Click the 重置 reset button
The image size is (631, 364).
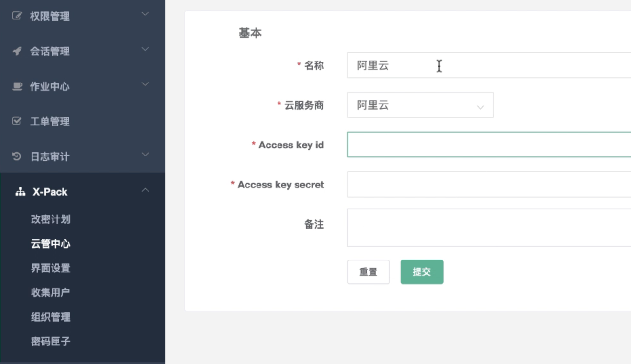(x=368, y=272)
